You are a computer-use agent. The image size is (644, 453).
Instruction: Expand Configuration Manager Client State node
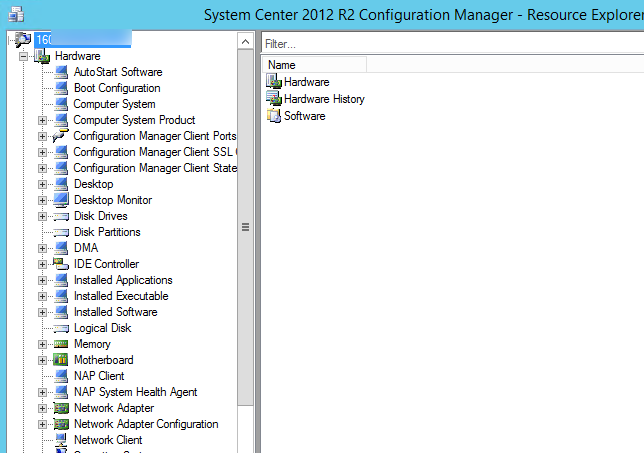(42, 168)
